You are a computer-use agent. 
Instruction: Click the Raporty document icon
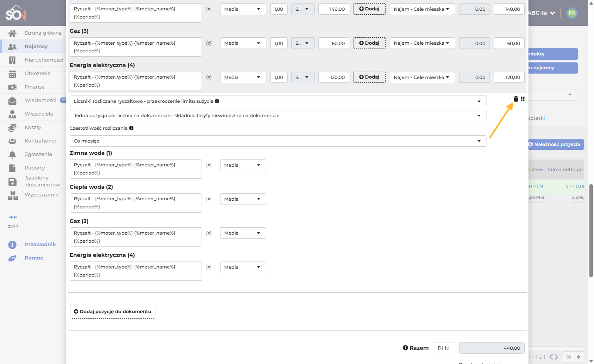12,168
